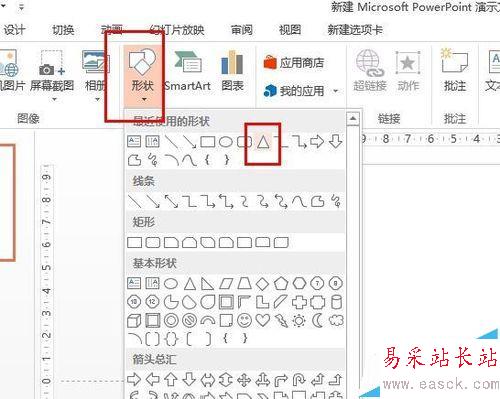Screen dimensions: 500x399
Task: Insert a SmartArt graphic
Action: pos(188,71)
